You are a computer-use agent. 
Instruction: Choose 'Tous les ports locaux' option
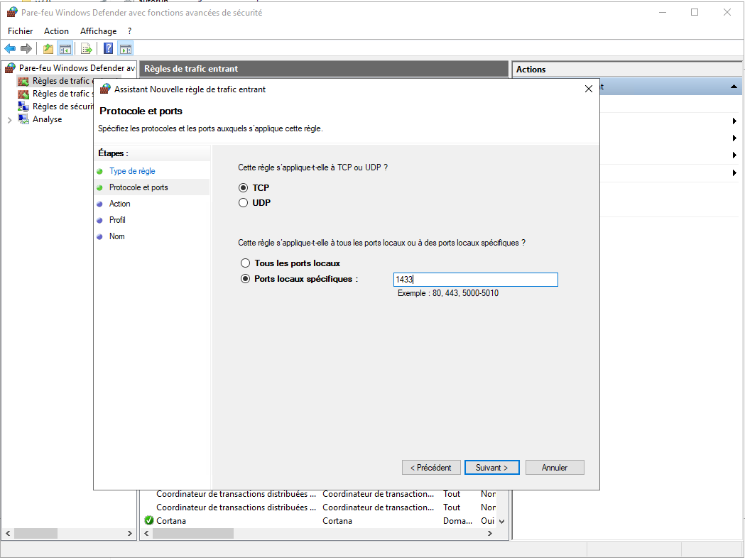coord(246,263)
